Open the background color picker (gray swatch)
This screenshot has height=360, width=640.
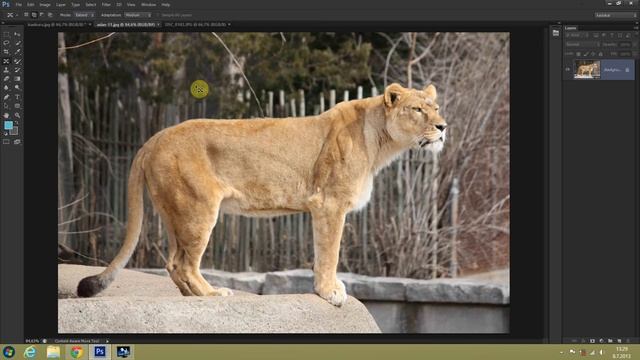point(15,132)
